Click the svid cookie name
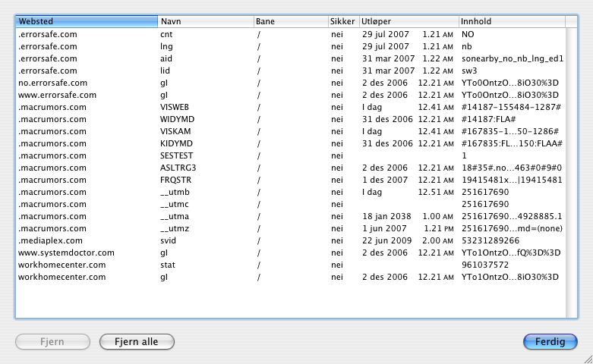 click(x=168, y=240)
